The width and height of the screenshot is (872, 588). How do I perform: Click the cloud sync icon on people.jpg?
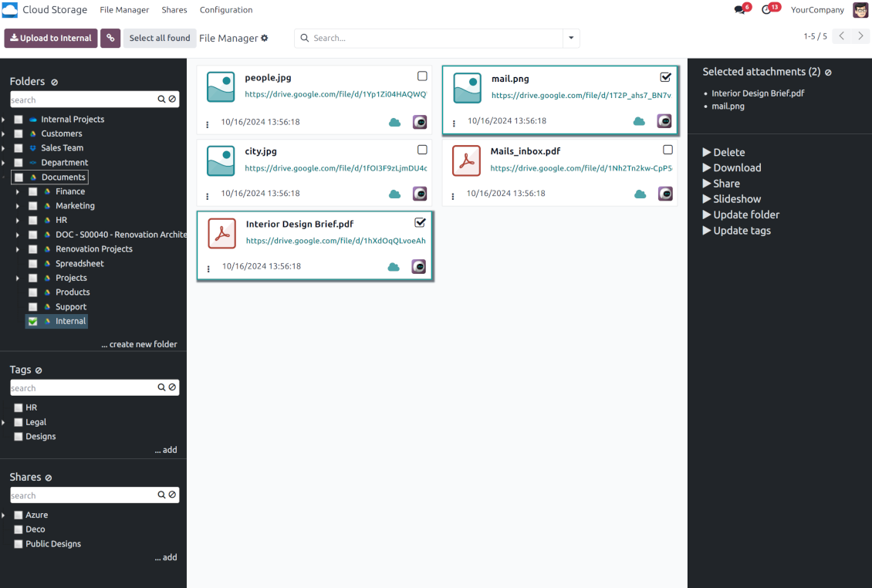pyautogui.click(x=395, y=123)
